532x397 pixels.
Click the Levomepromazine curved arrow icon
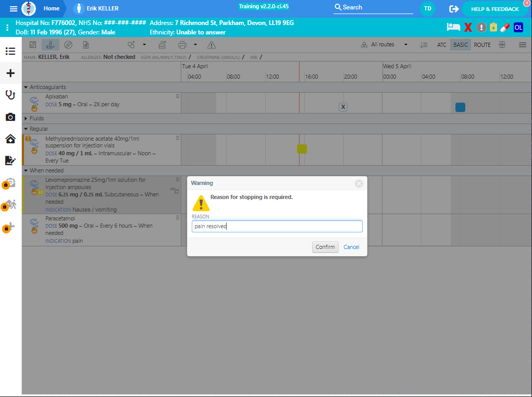coord(175,190)
